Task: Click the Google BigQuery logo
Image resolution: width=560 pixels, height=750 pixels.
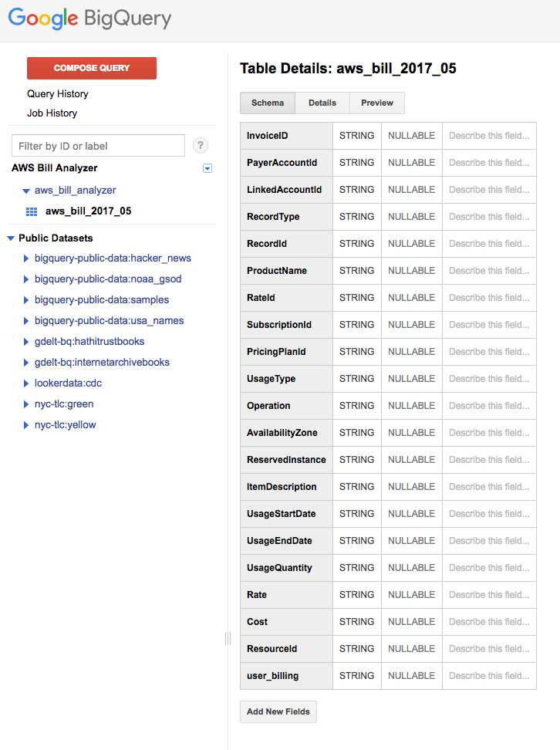Action: pyautogui.click(x=90, y=19)
